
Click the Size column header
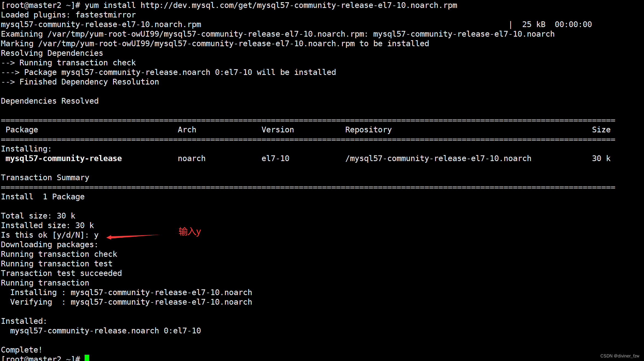tap(601, 129)
